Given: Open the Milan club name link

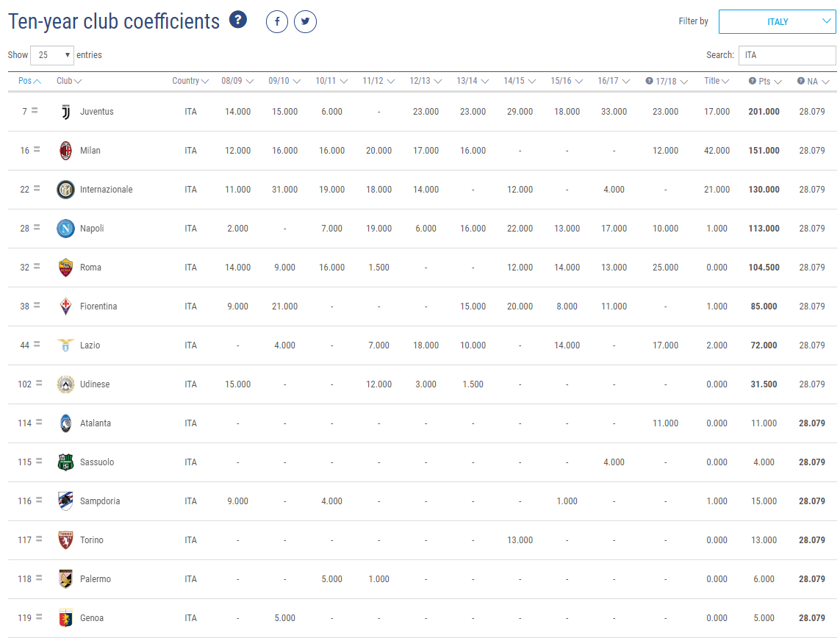Looking at the screenshot, I should pos(90,151).
